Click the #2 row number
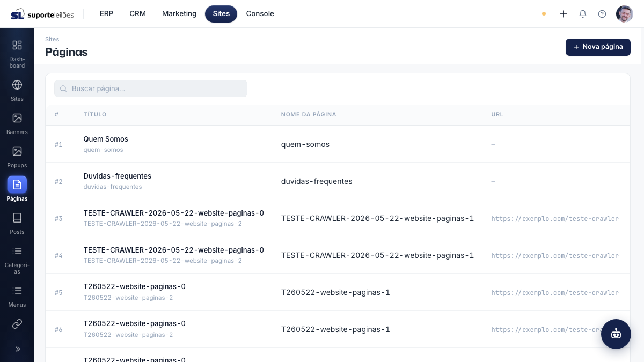Screen dimensions: 644x362 (58, 182)
